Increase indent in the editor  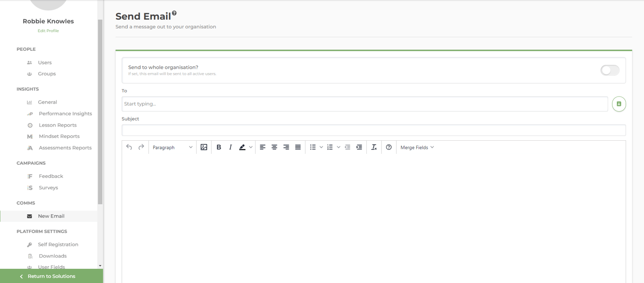359,147
